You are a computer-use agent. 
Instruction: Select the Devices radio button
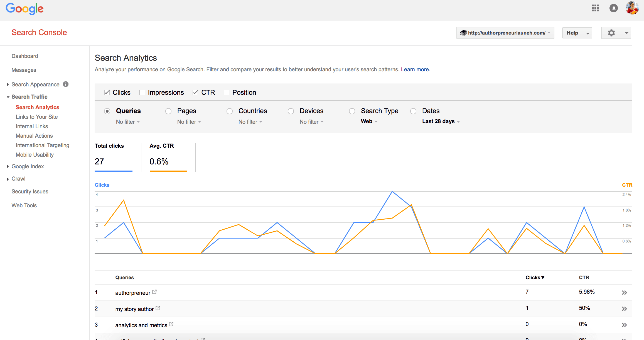click(x=291, y=111)
